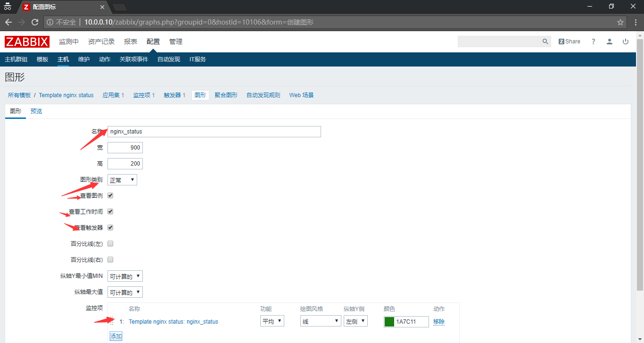The height and width of the screenshot is (343, 644).
Task: Go to 动作 submenu
Action: coord(105,59)
